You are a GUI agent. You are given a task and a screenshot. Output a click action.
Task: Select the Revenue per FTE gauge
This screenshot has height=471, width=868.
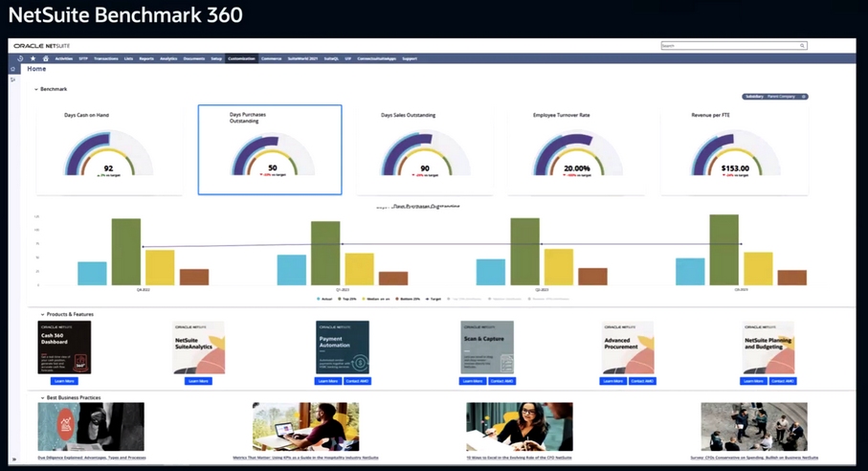pos(735,150)
